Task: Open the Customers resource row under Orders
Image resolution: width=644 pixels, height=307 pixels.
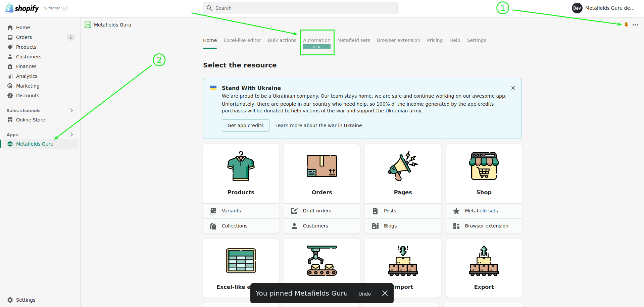Action: click(322, 226)
